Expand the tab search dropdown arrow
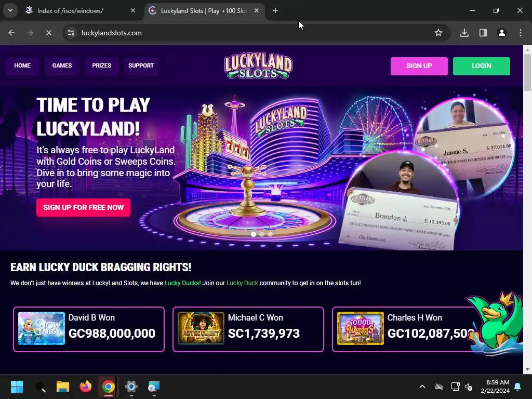Viewport: 532px width, 399px height. [x=10, y=10]
